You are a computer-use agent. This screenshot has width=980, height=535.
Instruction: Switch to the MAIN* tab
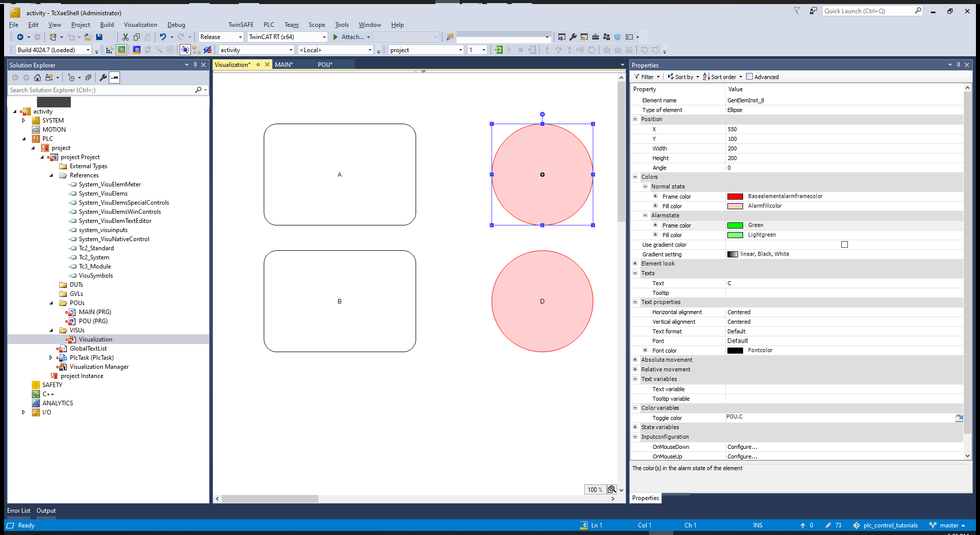pyautogui.click(x=283, y=64)
